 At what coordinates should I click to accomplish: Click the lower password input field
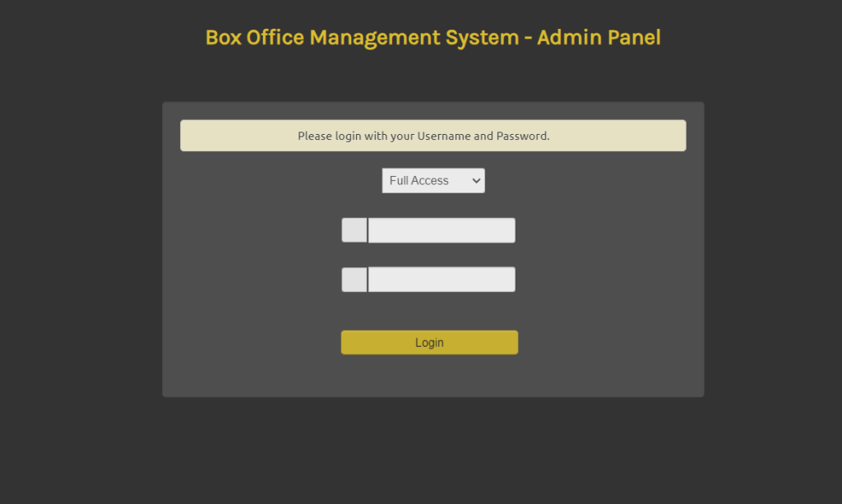coord(442,280)
